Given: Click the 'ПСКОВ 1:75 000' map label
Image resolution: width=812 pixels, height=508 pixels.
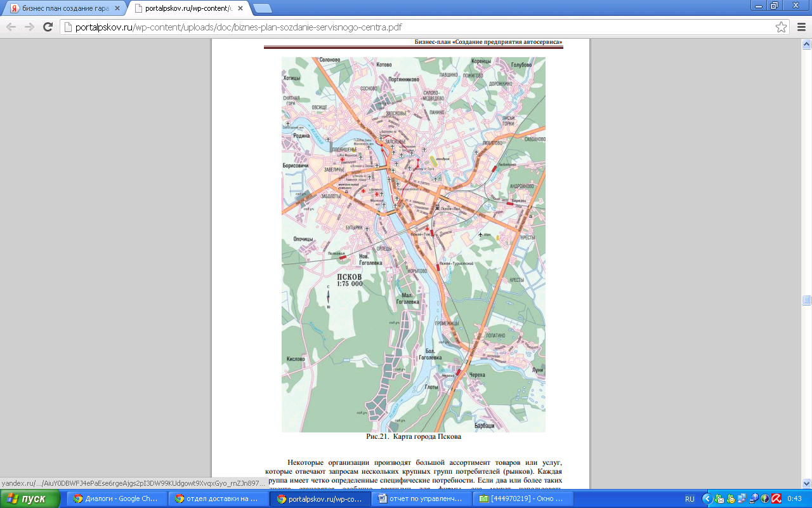Looking at the screenshot, I should click(350, 281).
